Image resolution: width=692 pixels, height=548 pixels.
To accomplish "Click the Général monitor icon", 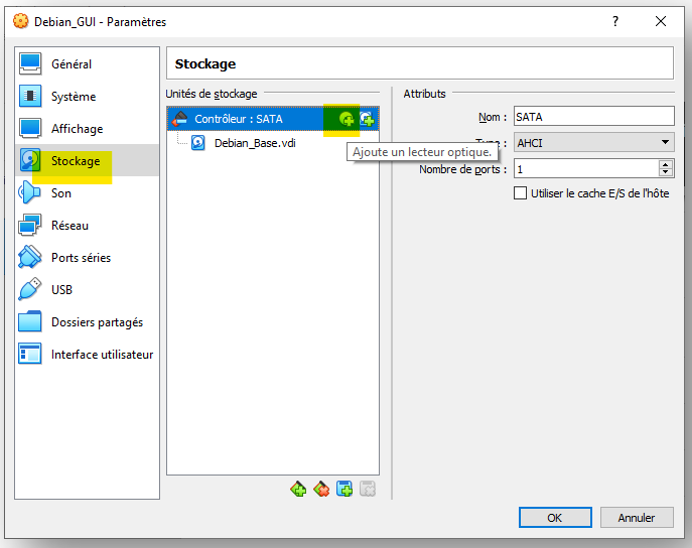I will (x=30, y=64).
